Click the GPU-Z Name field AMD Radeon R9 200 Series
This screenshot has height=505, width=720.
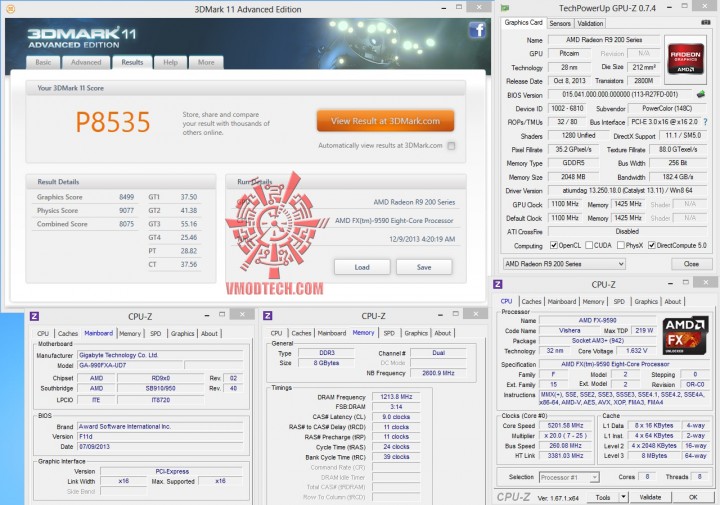[x=604, y=40]
